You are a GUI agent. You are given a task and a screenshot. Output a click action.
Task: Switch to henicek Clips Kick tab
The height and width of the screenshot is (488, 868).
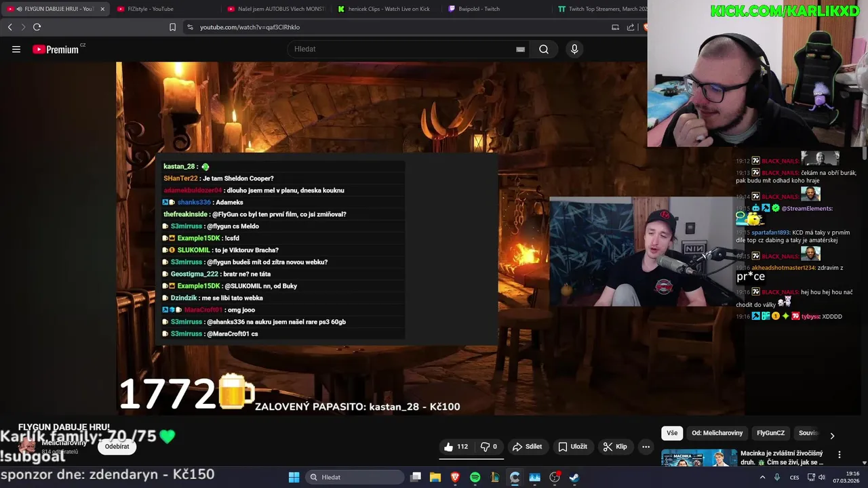(x=385, y=9)
